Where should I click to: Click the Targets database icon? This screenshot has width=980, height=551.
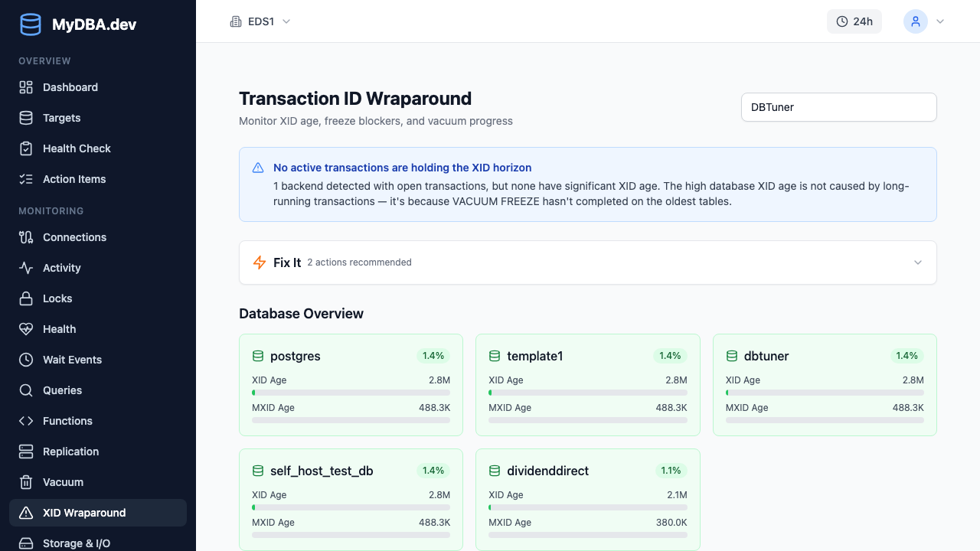[x=26, y=118]
